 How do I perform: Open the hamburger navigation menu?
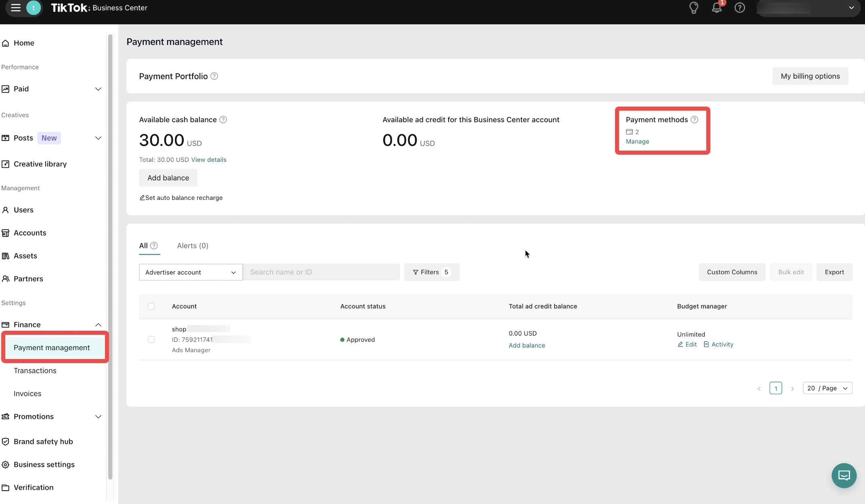15,8
